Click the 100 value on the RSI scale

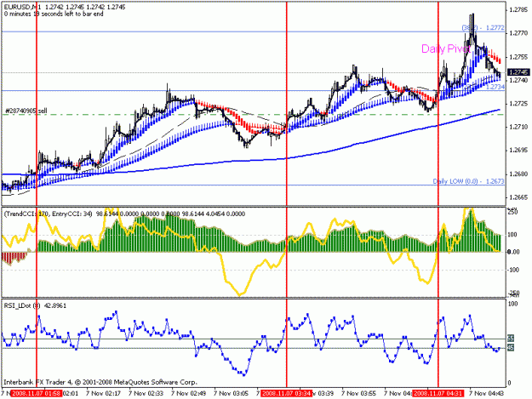(513, 304)
